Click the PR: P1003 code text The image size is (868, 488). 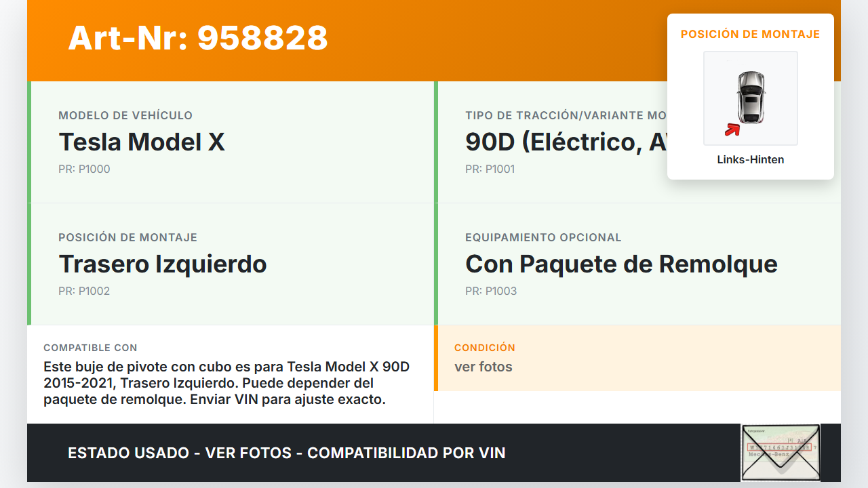(491, 291)
